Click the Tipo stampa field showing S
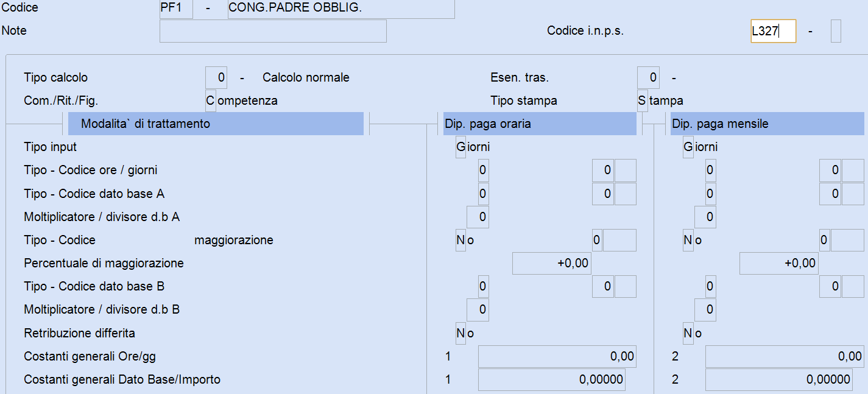 tap(642, 100)
